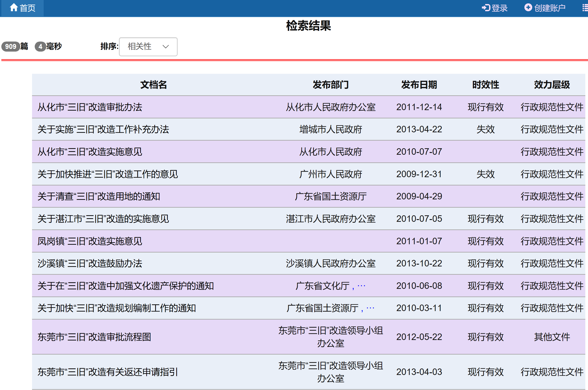Viewport: 588px width, 390px height.
Task: Open 关于在“三旧”改造中加强文化遗产保护的通知
Action: tap(125, 286)
